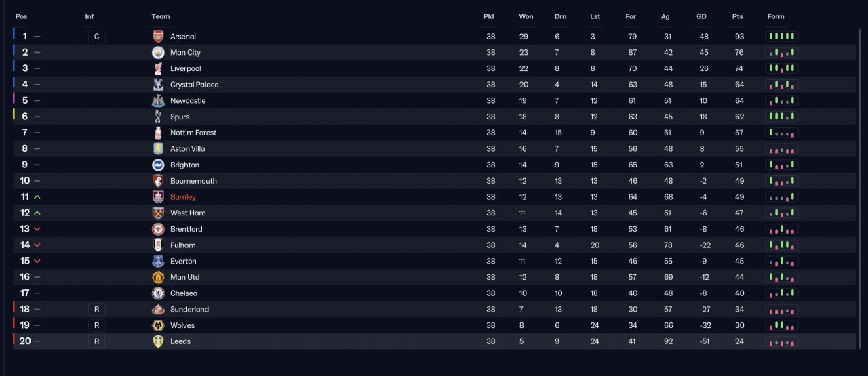Open the Nott'm Forest team link
The height and width of the screenshot is (376, 868).
pos(193,133)
